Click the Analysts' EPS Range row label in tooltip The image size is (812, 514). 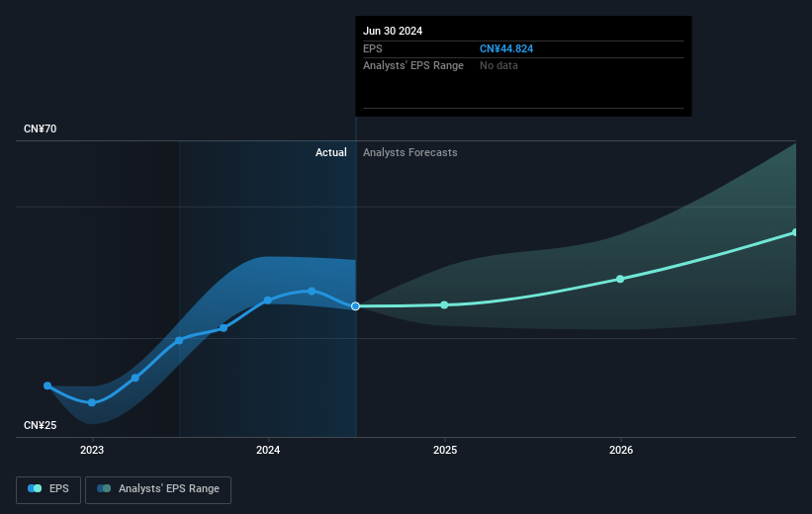pyautogui.click(x=413, y=65)
